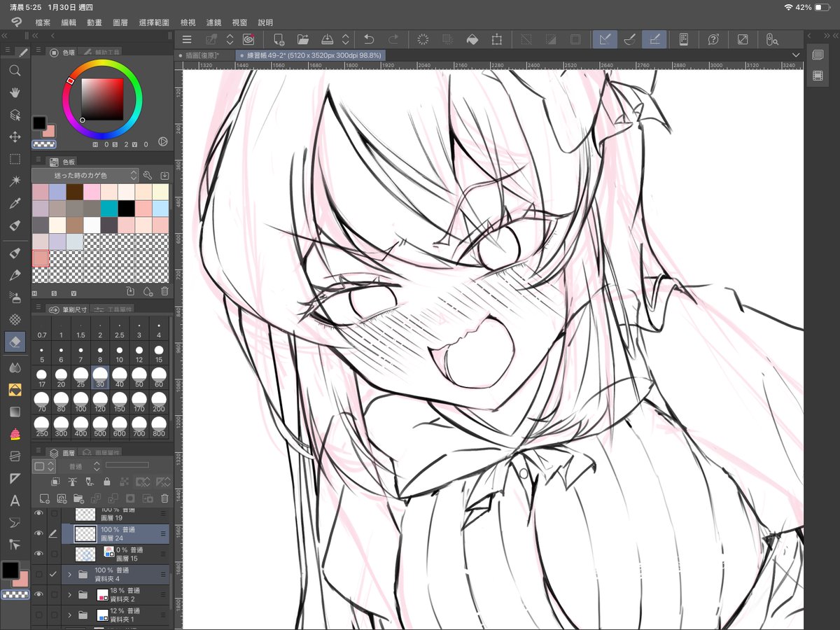Click the Redo arrow in command bar

(393, 40)
